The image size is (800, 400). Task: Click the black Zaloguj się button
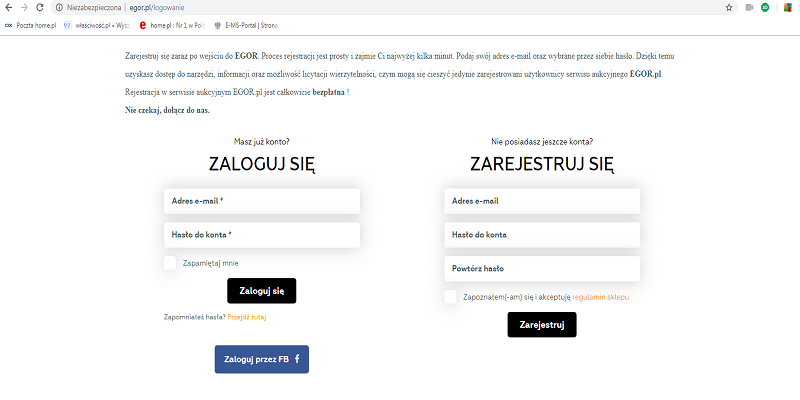point(262,291)
